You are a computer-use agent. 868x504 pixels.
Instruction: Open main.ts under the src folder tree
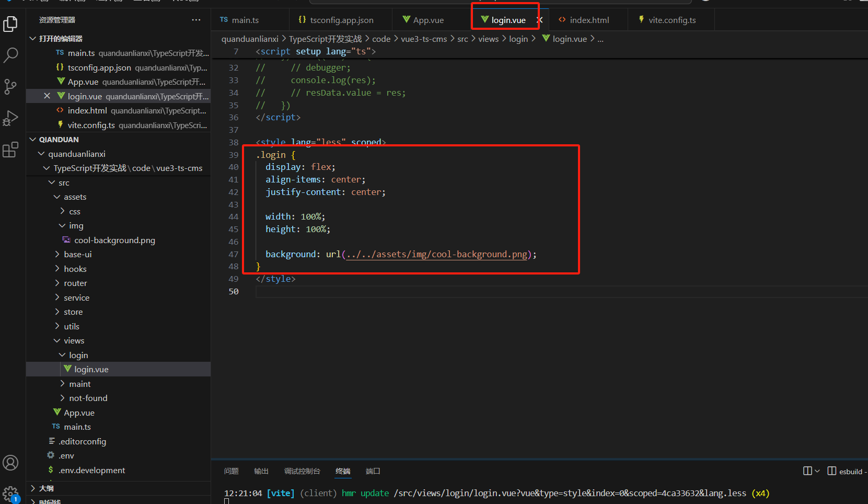[77, 427]
